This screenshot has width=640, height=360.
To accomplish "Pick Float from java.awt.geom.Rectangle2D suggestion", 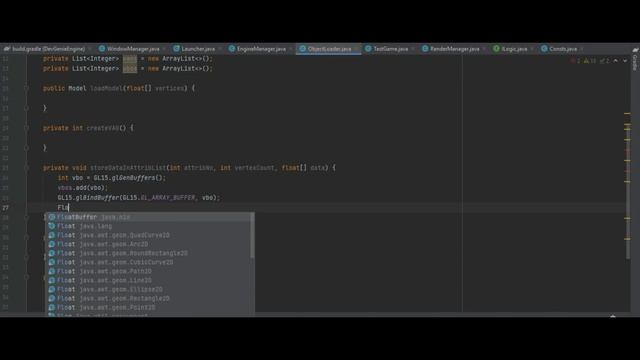I will [149, 298].
